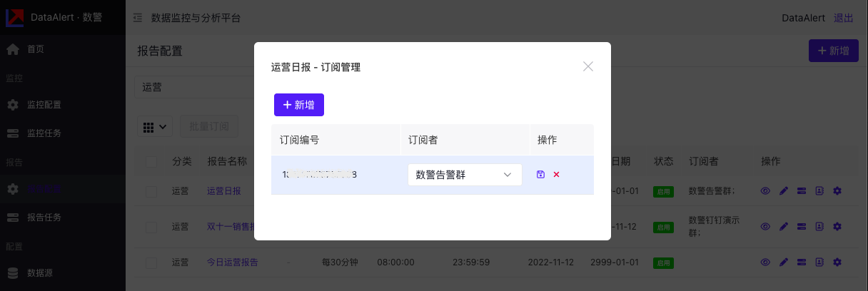Click the 新增 button at page top right
The image size is (868, 291).
tap(834, 51)
